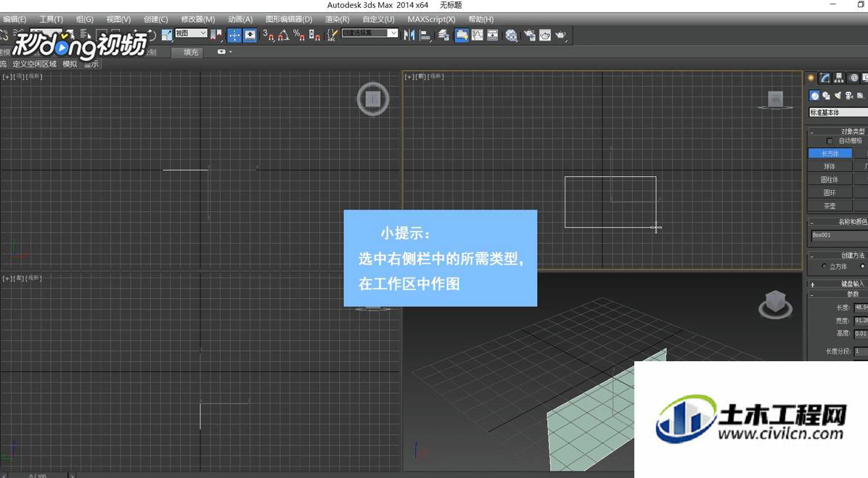Viewport: 868px width, 478px height.
Task: Click the front viewport [+] menu label
Action: tap(409, 77)
